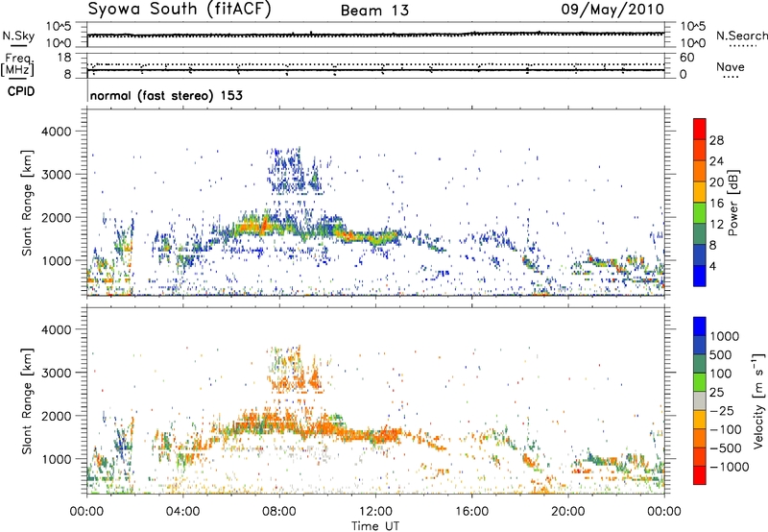768x532 pixels.
Task: Click the 'N.Search' legend label
Action: [x=742, y=36]
